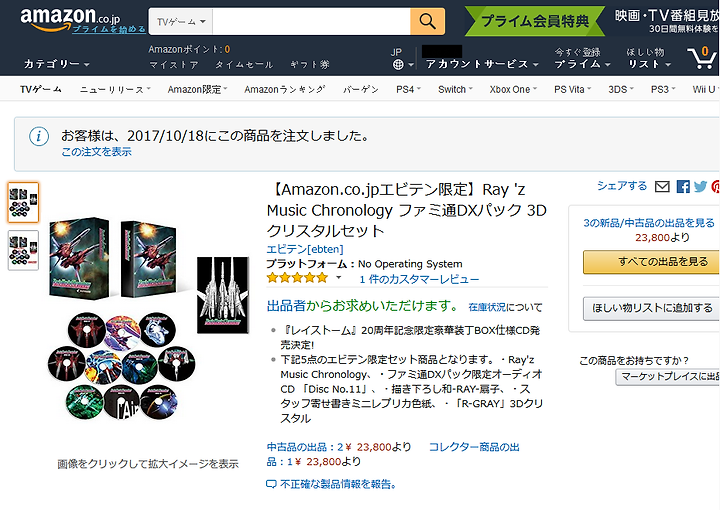Share product on Facebook icon
The width and height of the screenshot is (720, 510).
(x=683, y=186)
